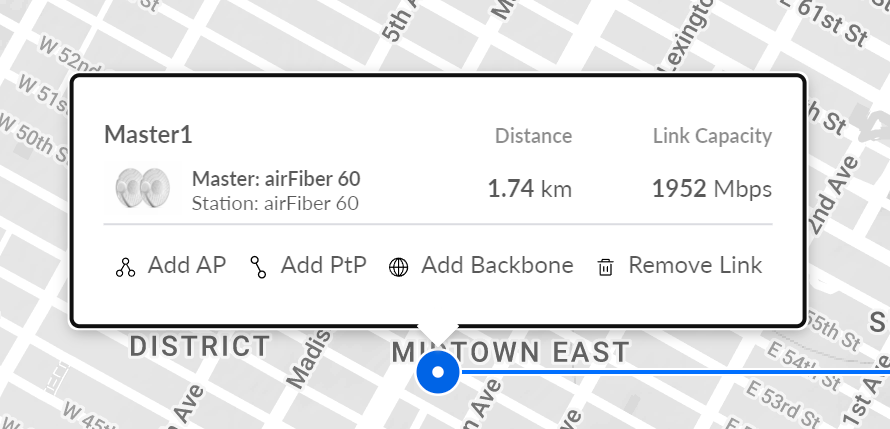This screenshot has height=429, width=890.
Task: Select the blue Master1 map marker
Action: (x=437, y=373)
